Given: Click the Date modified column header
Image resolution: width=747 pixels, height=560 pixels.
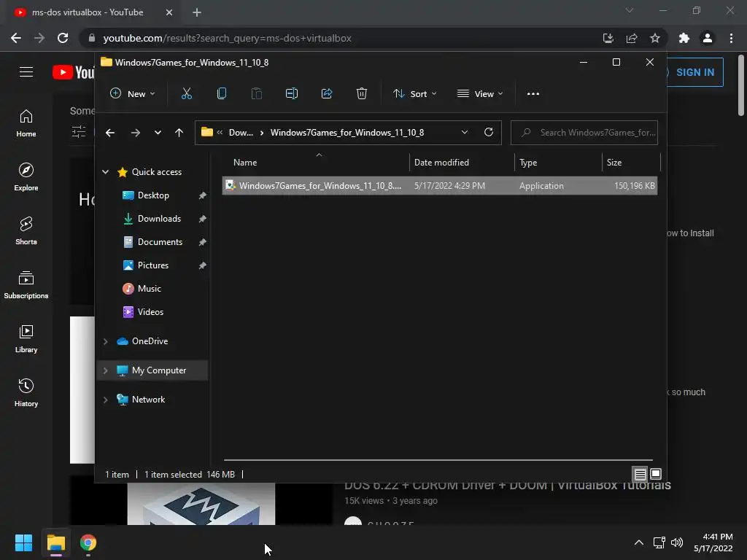Looking at the screenshot, I should pos(462,163).
